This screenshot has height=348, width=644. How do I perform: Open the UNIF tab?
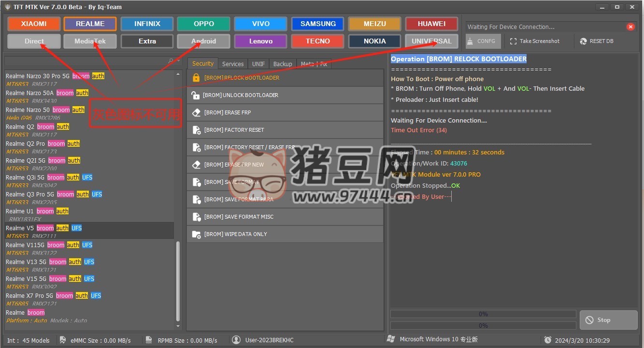click(x=258, y=64)
